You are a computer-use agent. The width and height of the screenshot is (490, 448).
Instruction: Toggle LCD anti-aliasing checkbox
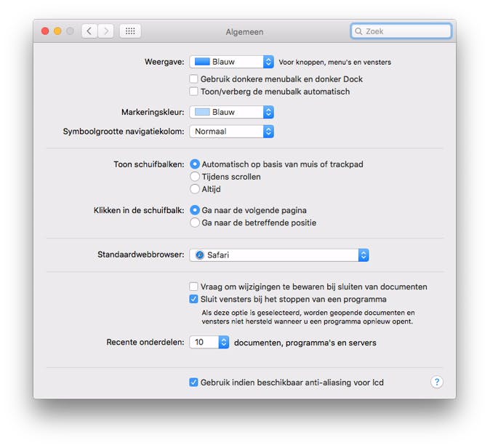pyautogui.click(x=194, y=382)
